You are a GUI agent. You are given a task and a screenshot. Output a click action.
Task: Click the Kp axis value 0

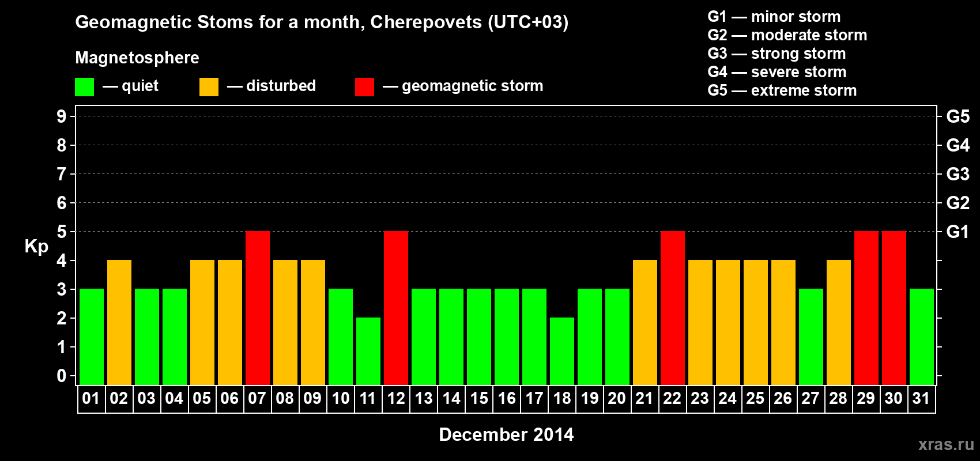tap(62, 376)
